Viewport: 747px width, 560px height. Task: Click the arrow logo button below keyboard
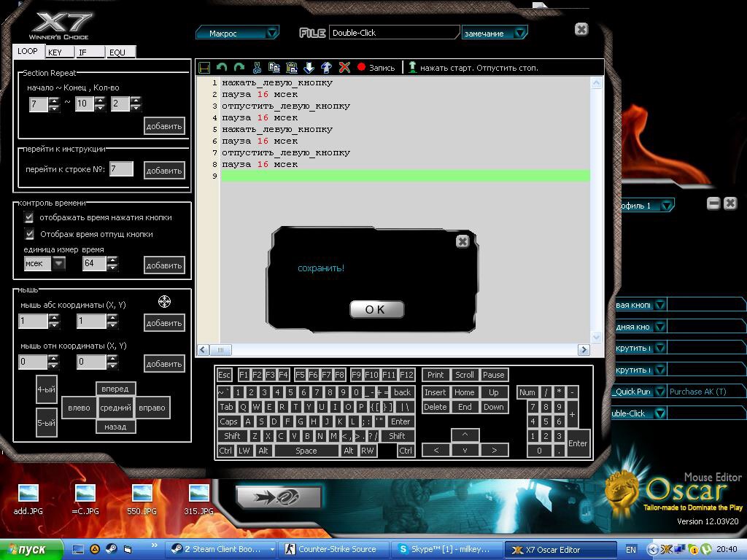coord(278,497)
